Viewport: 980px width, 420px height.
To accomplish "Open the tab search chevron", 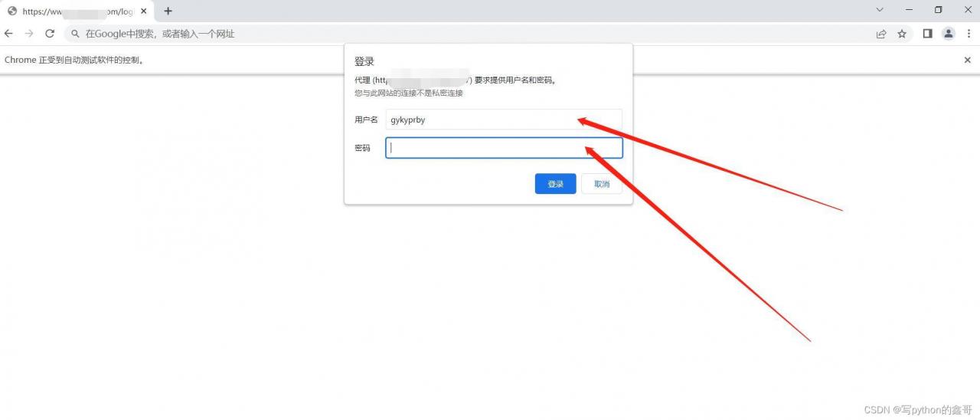I will coord(880,10).
